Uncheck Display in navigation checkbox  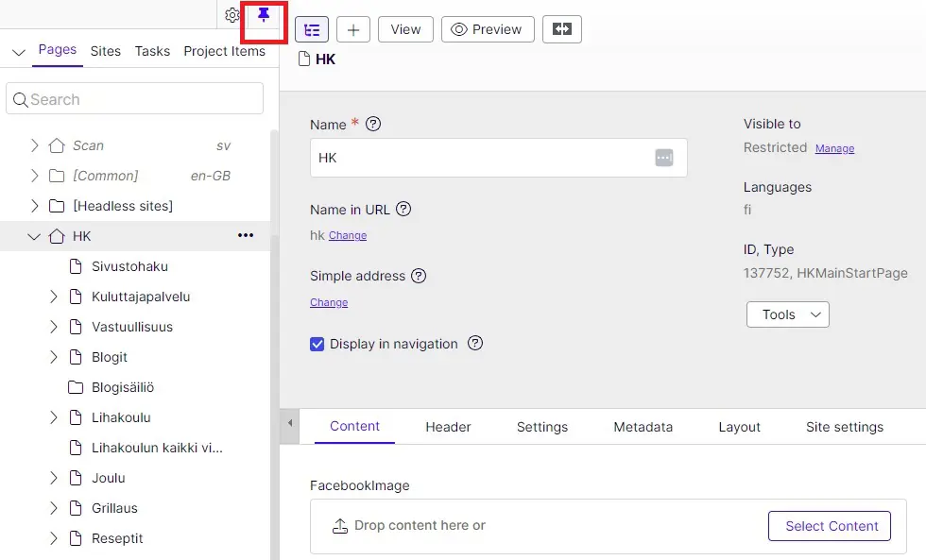[x=317, y=344]
